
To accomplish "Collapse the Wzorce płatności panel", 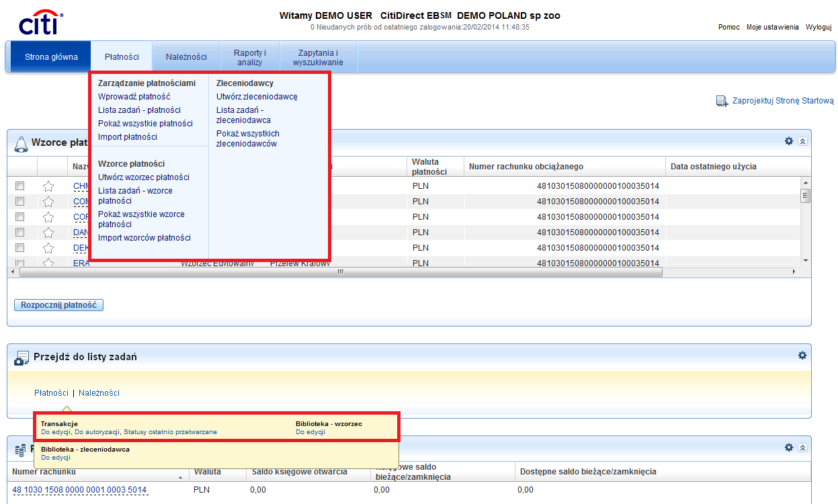I will point(802,142).
